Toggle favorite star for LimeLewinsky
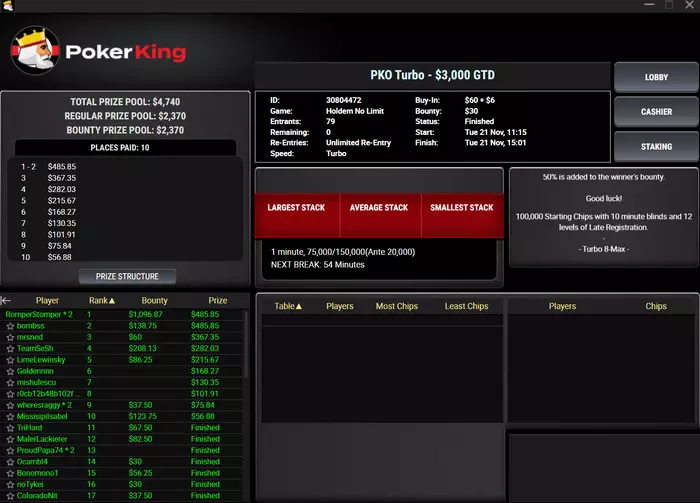700x503 pixels. point(10,360)
